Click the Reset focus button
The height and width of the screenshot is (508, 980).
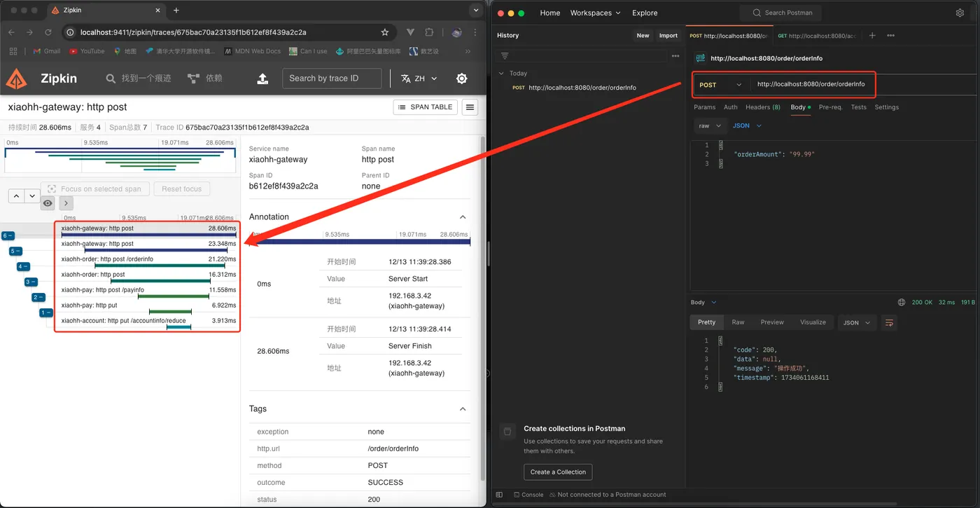pos(181,188)
